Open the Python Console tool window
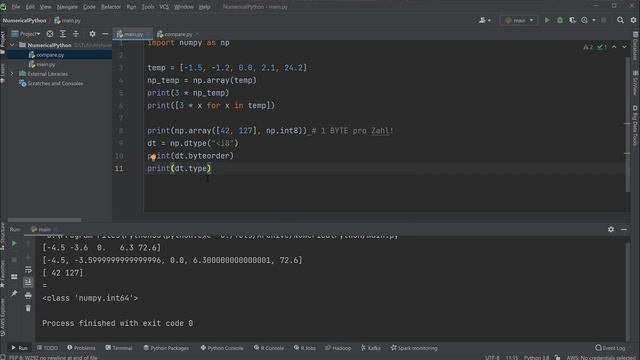The height and width of the screenshot is (360, 640). tap(222, 348)
